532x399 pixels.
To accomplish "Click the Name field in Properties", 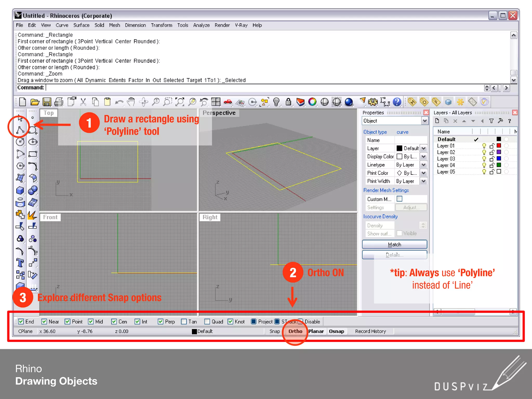I will point(411,140).
